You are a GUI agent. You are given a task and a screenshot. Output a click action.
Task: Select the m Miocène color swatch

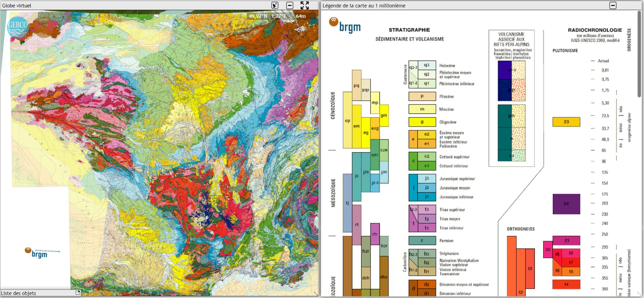(422, 109)
